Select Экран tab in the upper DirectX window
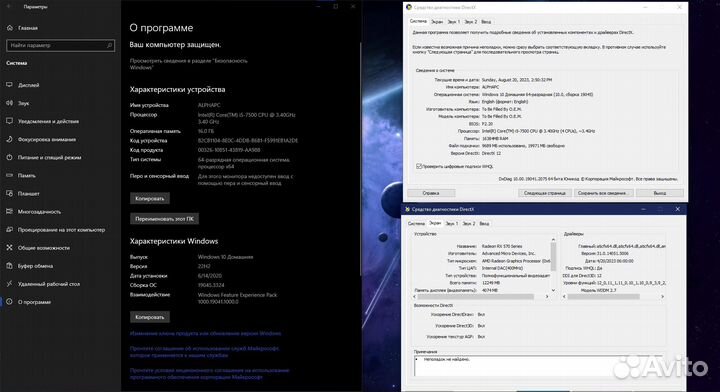This screenshot has width=720, height=392. coord(437,22)
